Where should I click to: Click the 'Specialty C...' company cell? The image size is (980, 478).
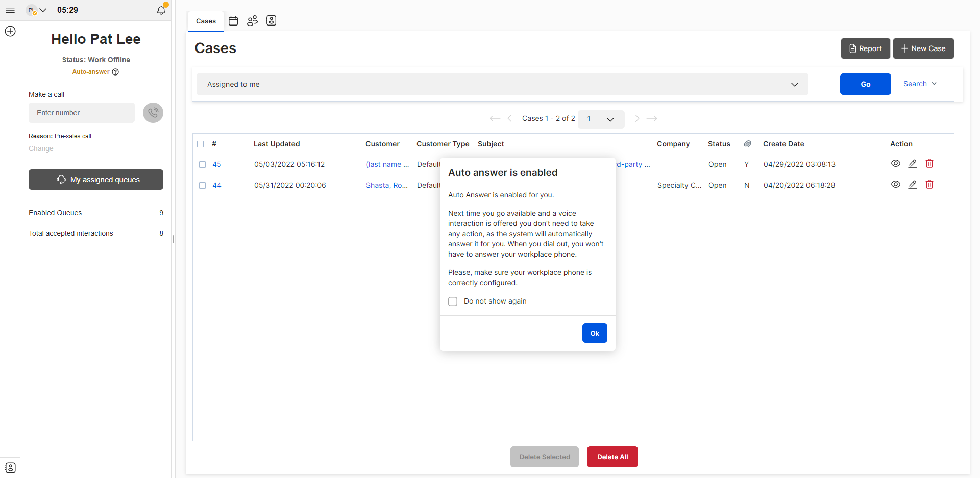click(x=679, y=185)
